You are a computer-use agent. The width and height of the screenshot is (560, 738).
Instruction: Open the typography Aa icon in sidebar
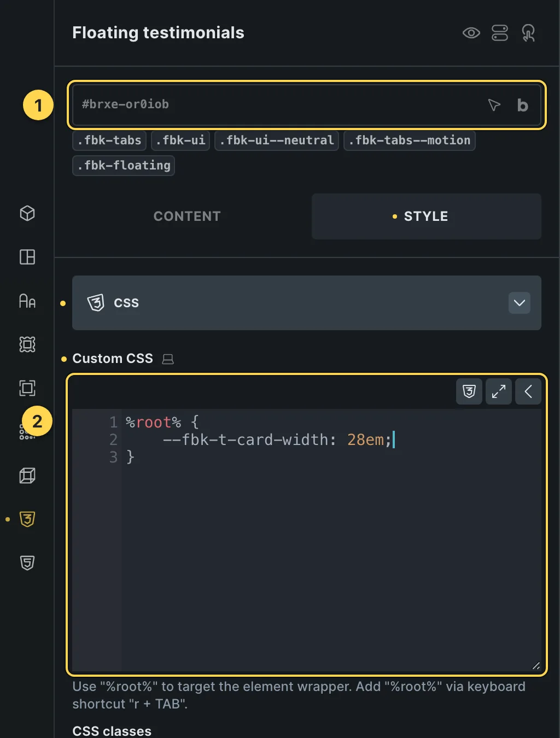click(27, 301)
